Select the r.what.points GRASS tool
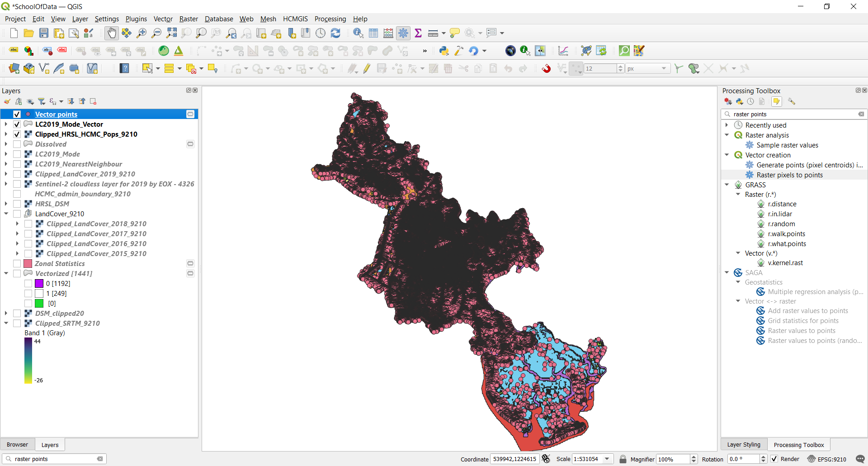The width and height of the screenshot is (868, 466). 787,244
